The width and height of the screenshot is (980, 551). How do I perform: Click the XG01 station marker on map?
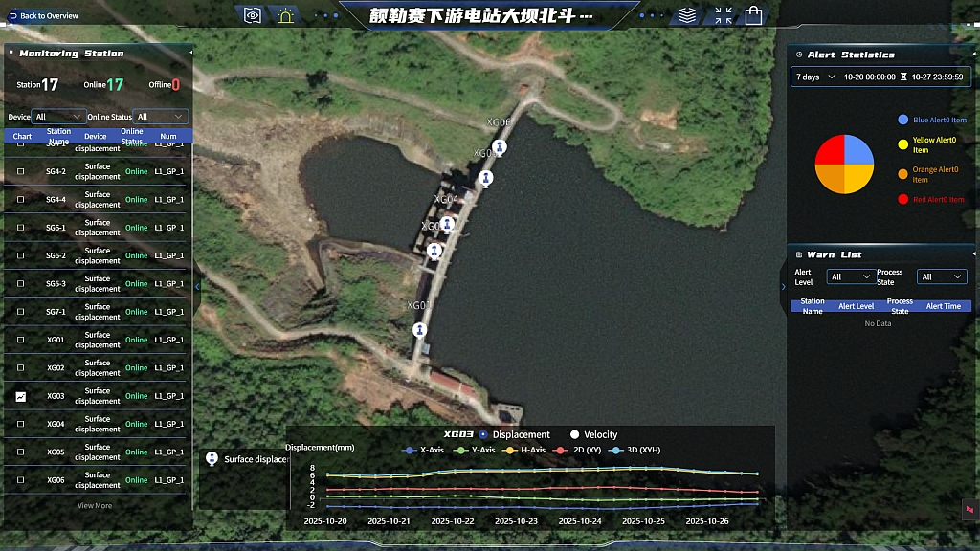pyautogui.click(x=419, y=329)
